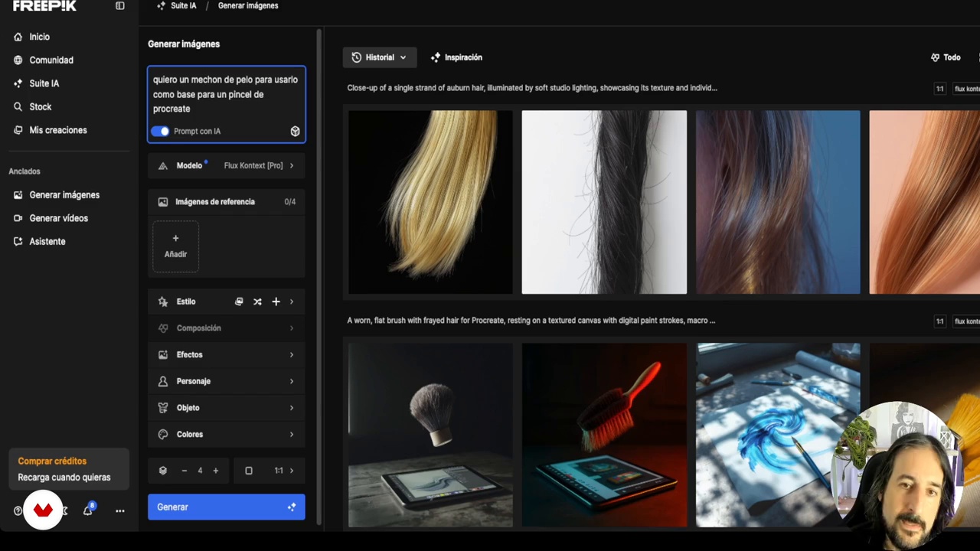This screenshot has width=980, height=551.
Task: Shuffle the style with the random icon
Action: coord(257,302)
